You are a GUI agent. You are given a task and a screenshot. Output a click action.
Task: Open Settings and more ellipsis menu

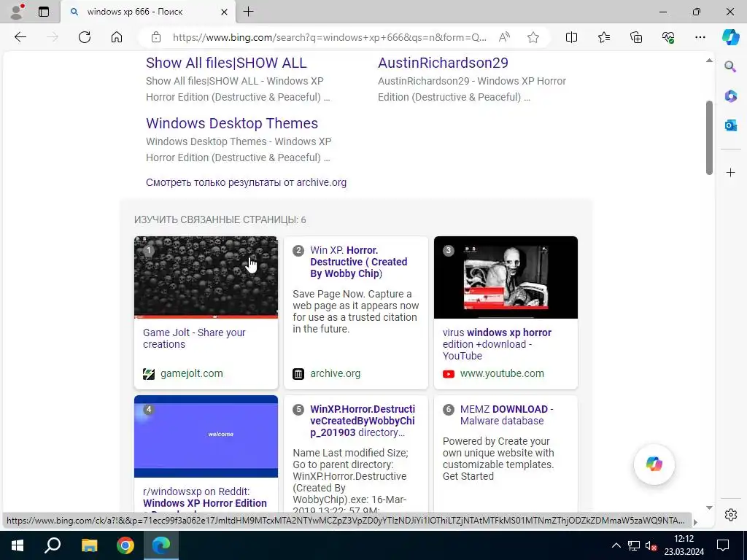coord(700,37)
